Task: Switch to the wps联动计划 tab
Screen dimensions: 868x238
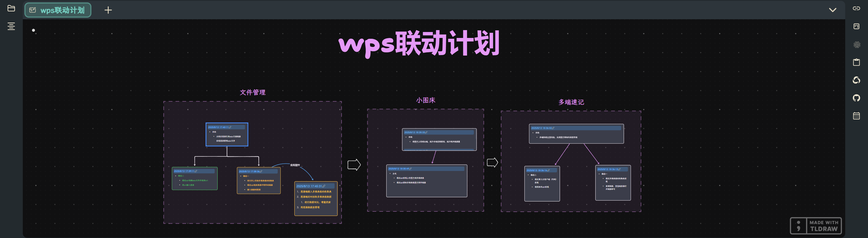Action: pos(58,10)
